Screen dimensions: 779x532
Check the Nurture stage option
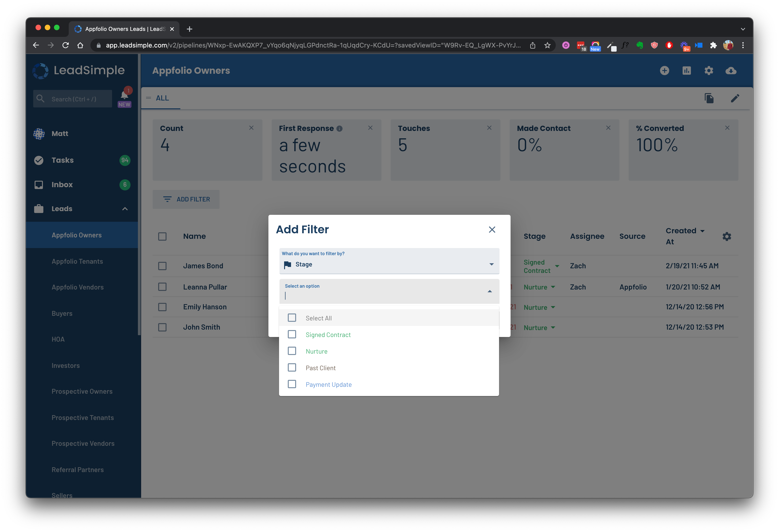tap(292, 351)
